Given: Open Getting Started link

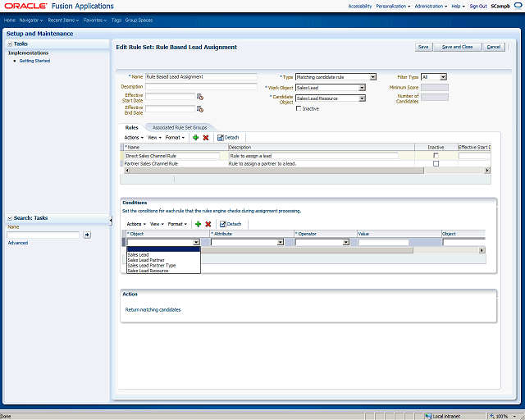Looking at the screenshot, I should [x=34, y=61].
